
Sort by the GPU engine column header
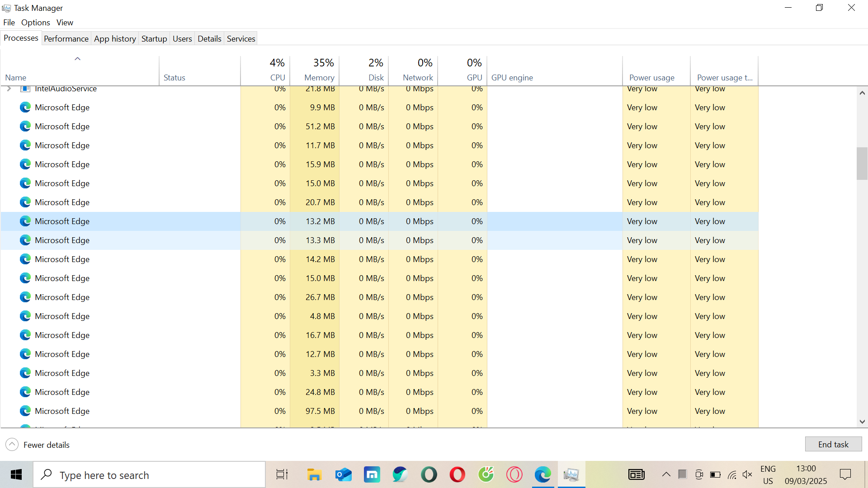tap(555, 70)
